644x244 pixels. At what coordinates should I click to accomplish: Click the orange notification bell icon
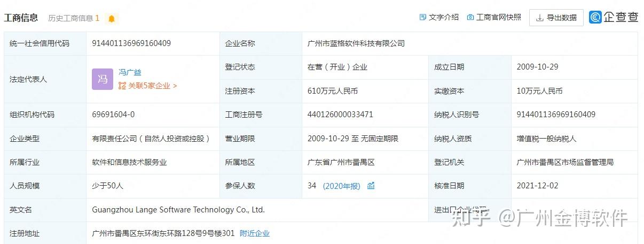112,19
